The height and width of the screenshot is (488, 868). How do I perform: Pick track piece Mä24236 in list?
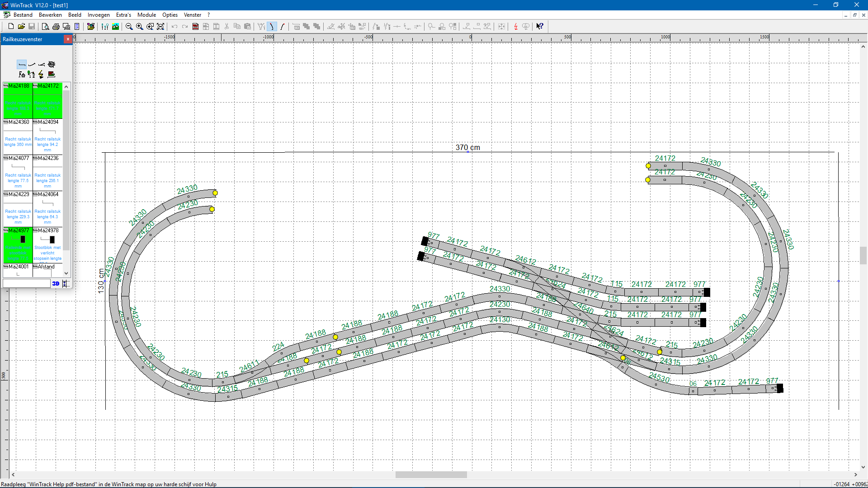(47, 173)
